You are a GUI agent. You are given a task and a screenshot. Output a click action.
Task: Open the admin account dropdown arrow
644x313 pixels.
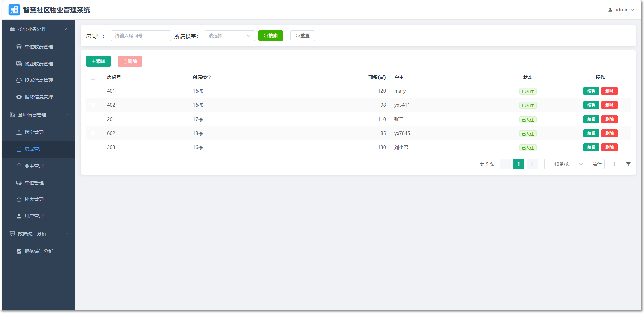(632, 10)
